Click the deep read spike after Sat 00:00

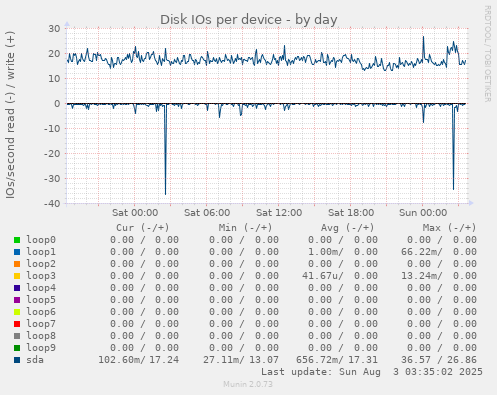coord(165,150)
